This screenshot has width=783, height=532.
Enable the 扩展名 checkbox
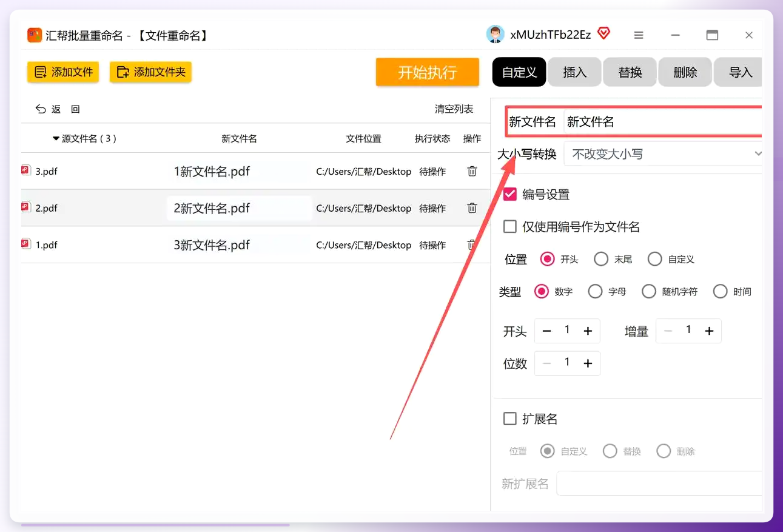pos(510,419)
